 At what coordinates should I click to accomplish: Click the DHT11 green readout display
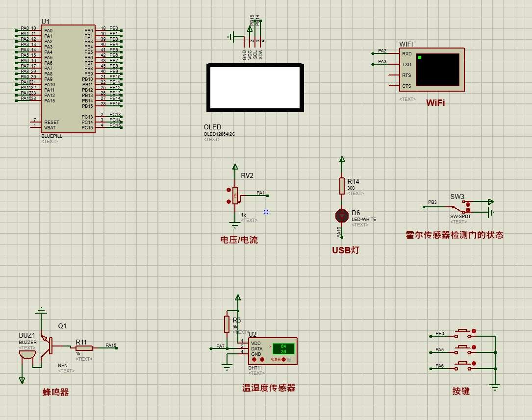pos(283,349)
